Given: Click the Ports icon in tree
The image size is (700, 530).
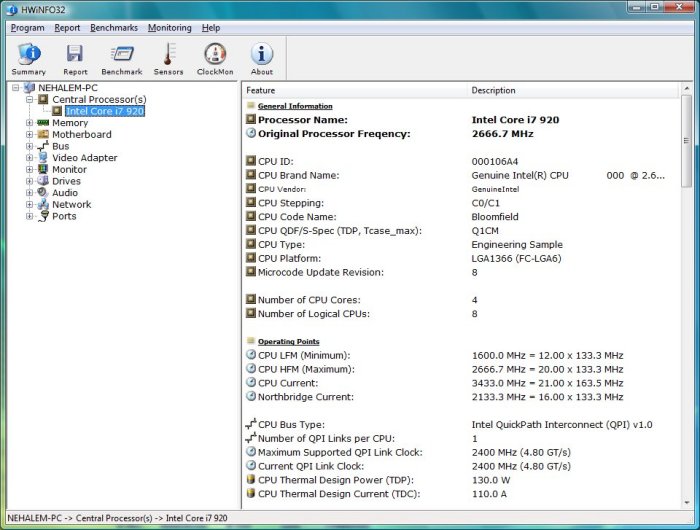Looking at the screenshot, I should click(x=43, y=216).
